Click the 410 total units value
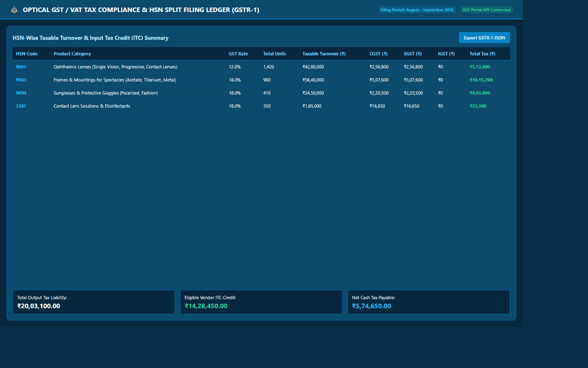The image size is (588, 368). [266, 93]
